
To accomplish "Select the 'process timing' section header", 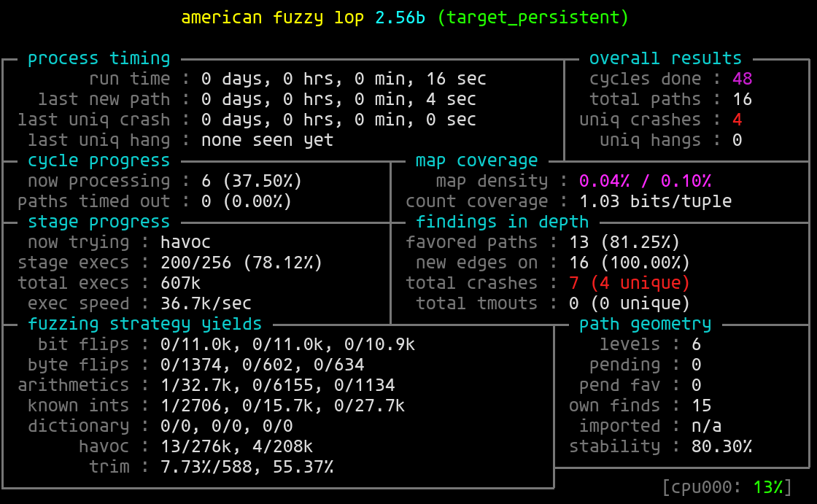I will tap(99, 58).
